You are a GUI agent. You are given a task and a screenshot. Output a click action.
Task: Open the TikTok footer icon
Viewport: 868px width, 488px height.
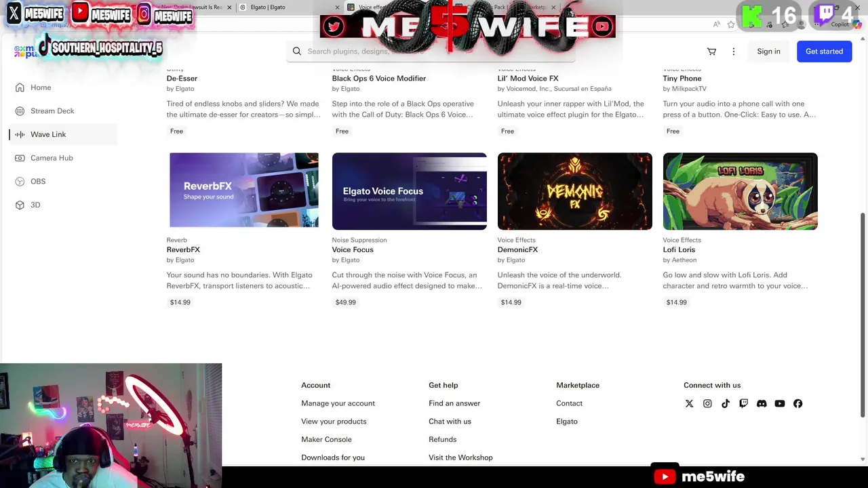(x=726, y=403)
